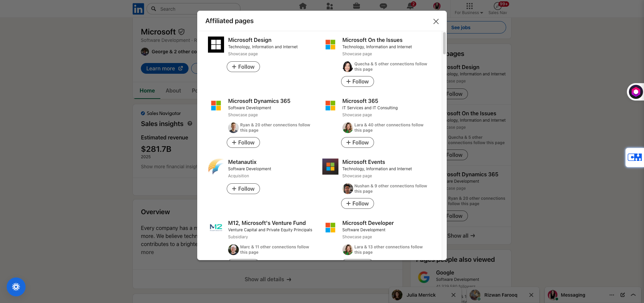Close Julia Merrick chat tab

453,295
